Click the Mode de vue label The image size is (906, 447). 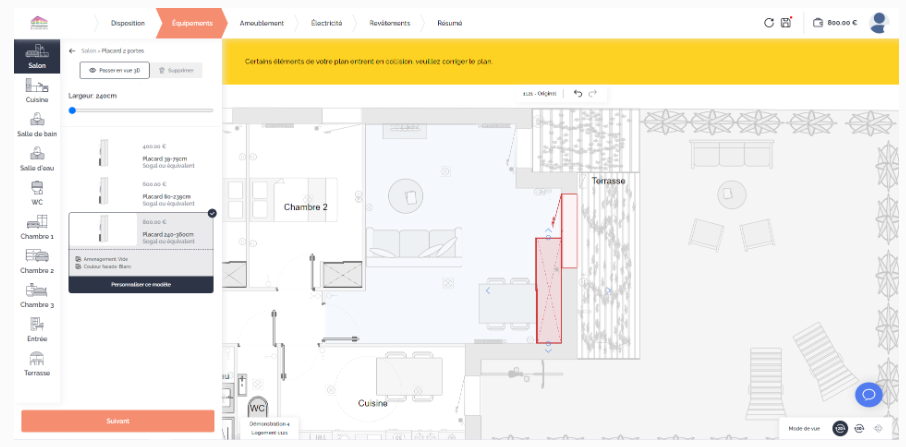click(x=804, y=429)
